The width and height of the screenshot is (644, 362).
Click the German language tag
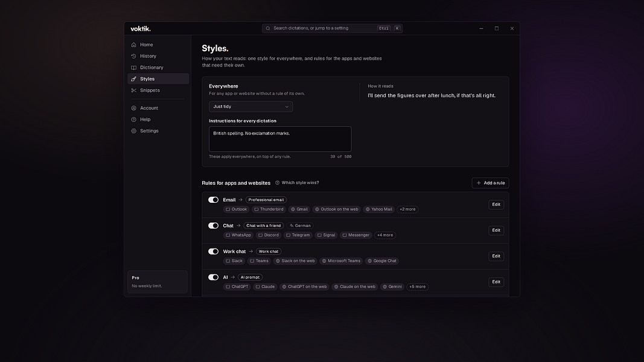point(300,226)
